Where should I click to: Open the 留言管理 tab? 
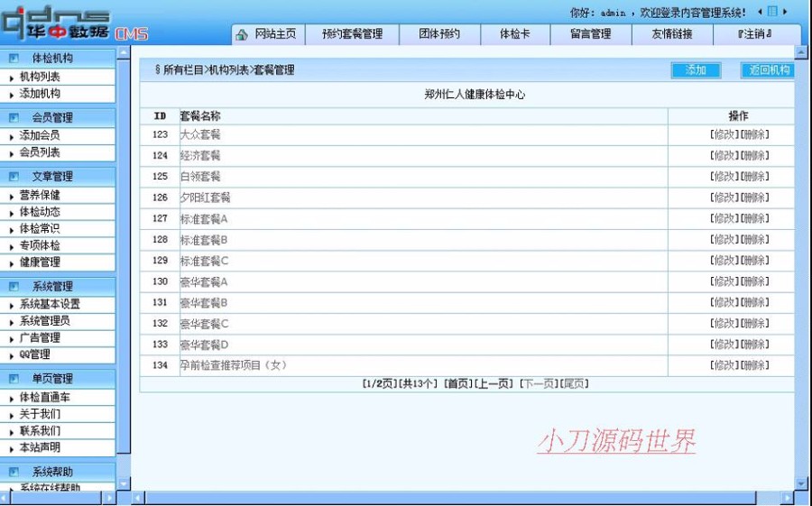pyautogui.click(x=590, y=34)
